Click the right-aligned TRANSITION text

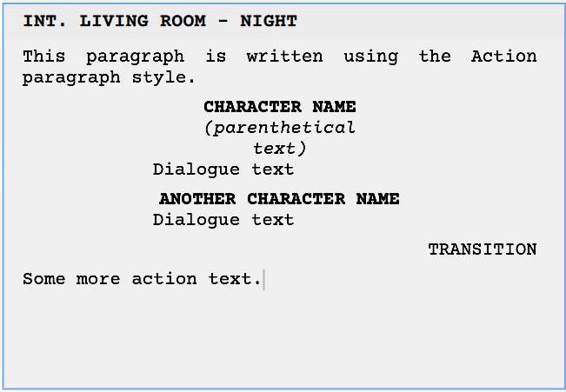(483, 249)
